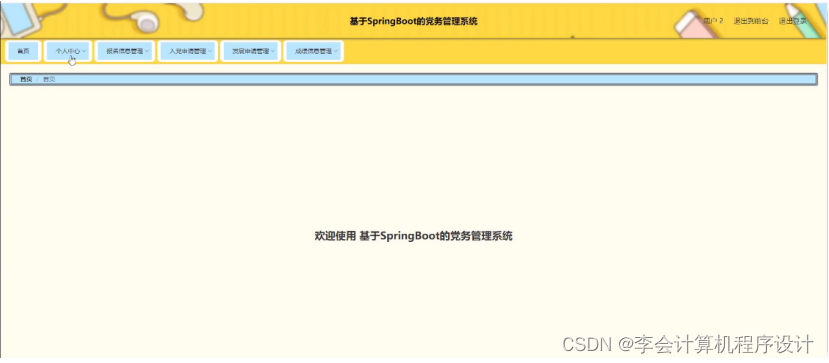The image size is (829, 363).
Task: Click the header title 基于SpringBoot的党务管理系统
Action: click(413, 22)
